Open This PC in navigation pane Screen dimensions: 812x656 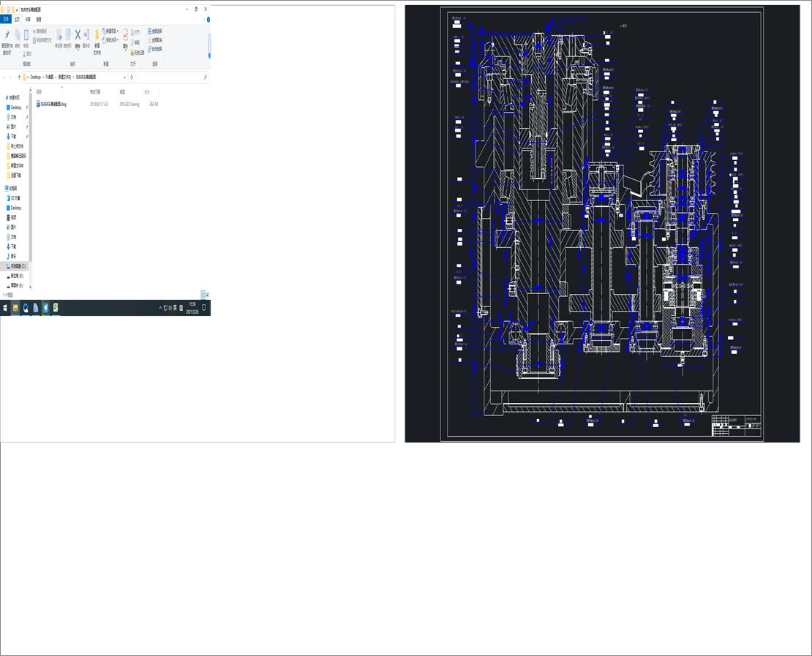pyautogui.click(x=12, y=189)
